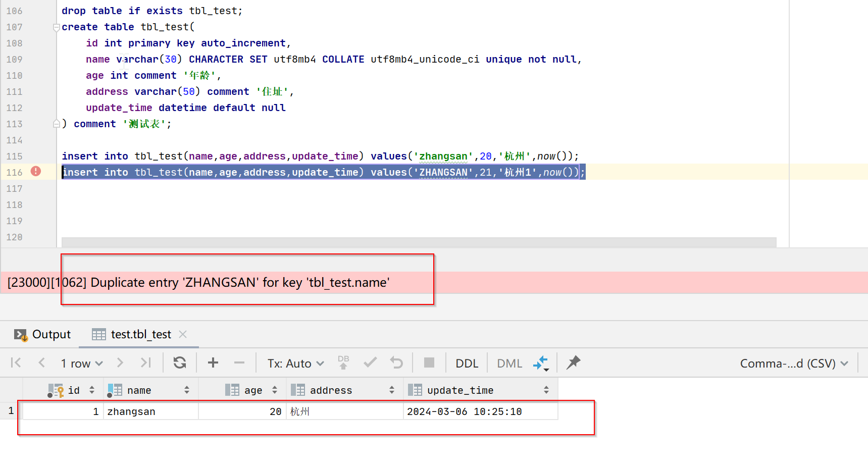Select the age cell with value 20
Screen dimensions: 868x468
point(242,411)
